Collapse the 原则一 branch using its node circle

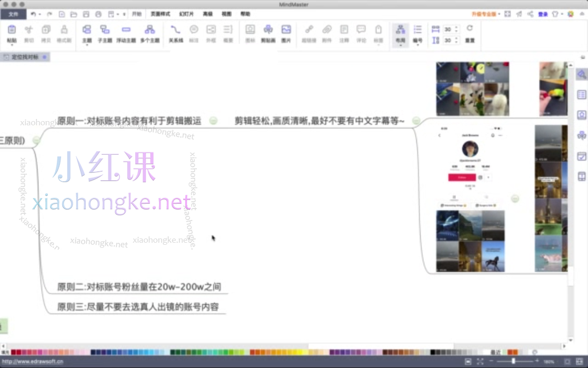click(214, 121)
